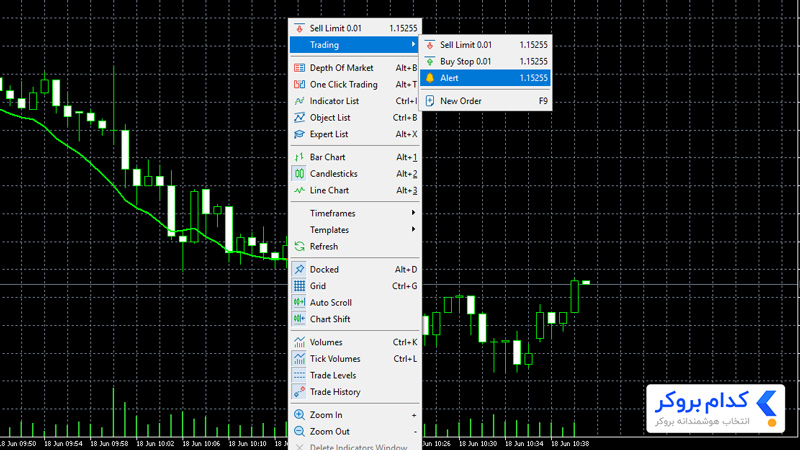
Task: Open Depth Of Market entry
Action: [x=355, y=68]
